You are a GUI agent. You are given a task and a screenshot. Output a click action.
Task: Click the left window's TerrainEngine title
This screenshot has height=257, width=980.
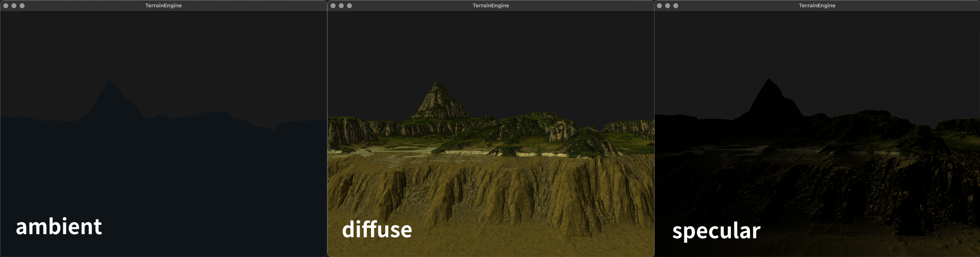tap(164, 6)
